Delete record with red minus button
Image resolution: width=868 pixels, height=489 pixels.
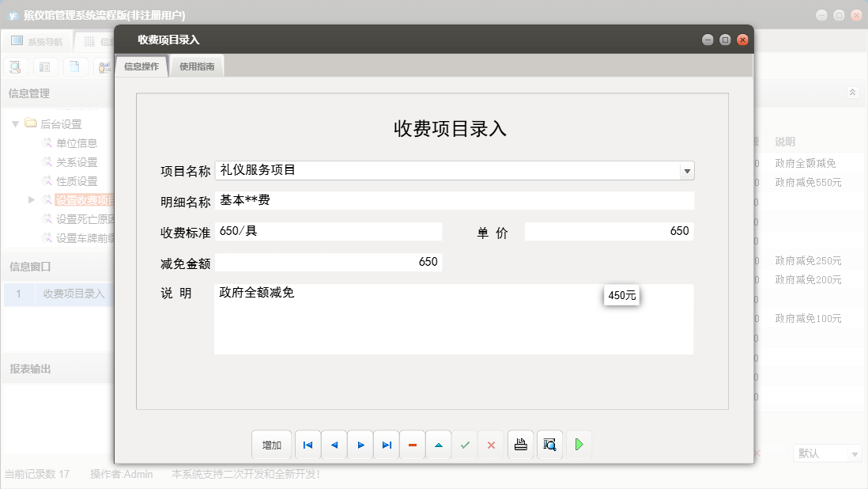click(x=413, y=445)
